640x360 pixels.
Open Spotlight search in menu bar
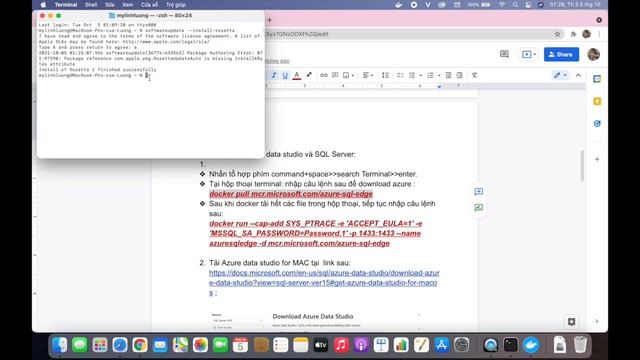[x=515, y=5]
